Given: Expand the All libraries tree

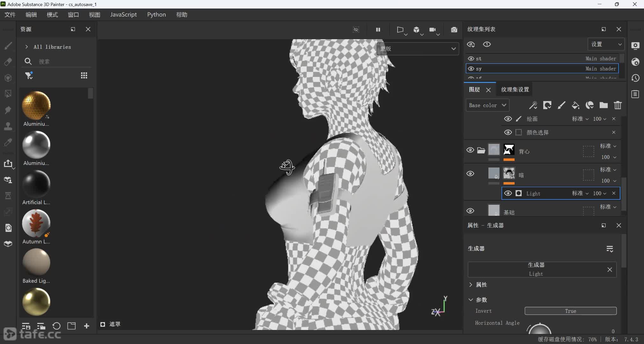Looking at the screenshot, I should tap(26, 47).
